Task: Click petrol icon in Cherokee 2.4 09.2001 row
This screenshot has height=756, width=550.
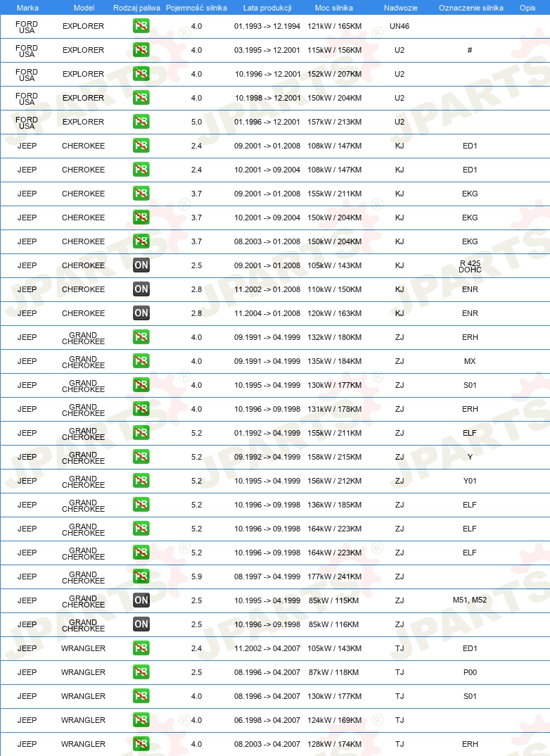Action: pyautogui.click(x=141, y=146)
